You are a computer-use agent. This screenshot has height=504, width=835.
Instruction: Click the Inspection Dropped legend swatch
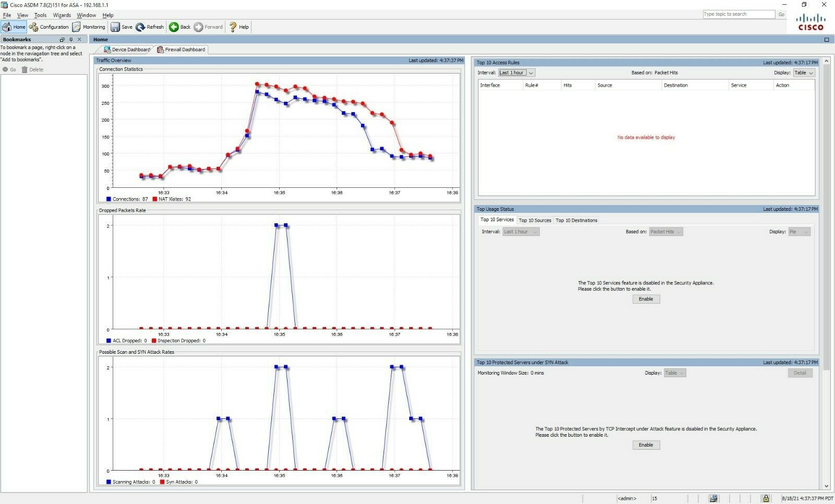154,341
